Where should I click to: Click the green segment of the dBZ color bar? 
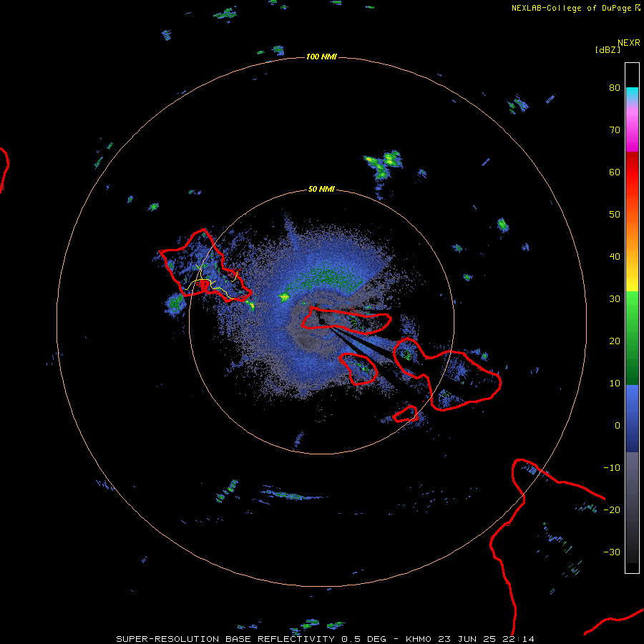point(632,338)
